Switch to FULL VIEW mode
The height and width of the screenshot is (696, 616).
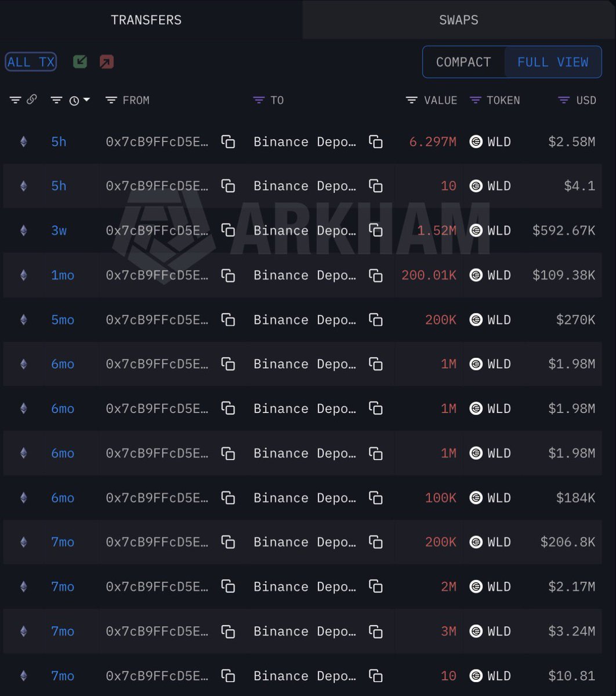click(553, 62)
